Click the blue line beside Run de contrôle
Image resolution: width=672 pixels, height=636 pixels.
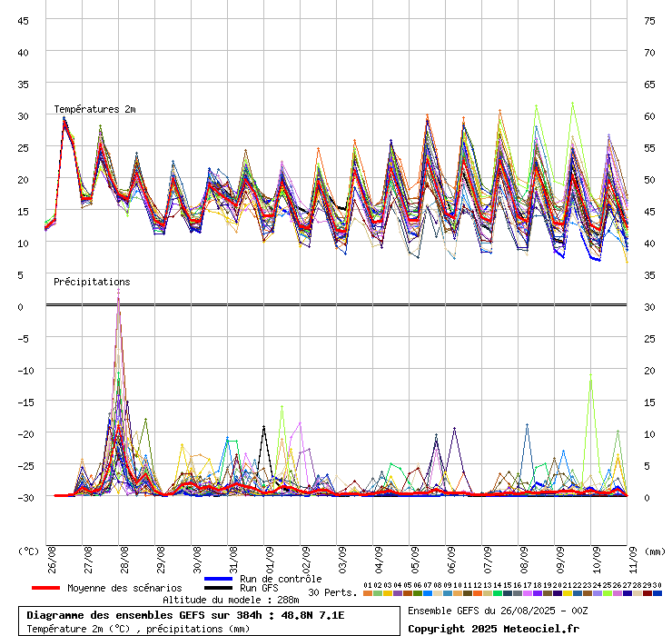click(x=218, y=579)
